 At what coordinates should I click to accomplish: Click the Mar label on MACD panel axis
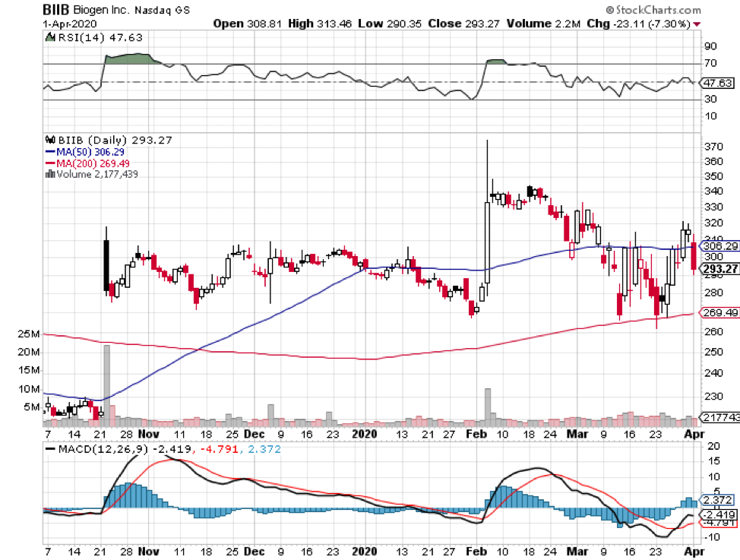coord(577,552)
